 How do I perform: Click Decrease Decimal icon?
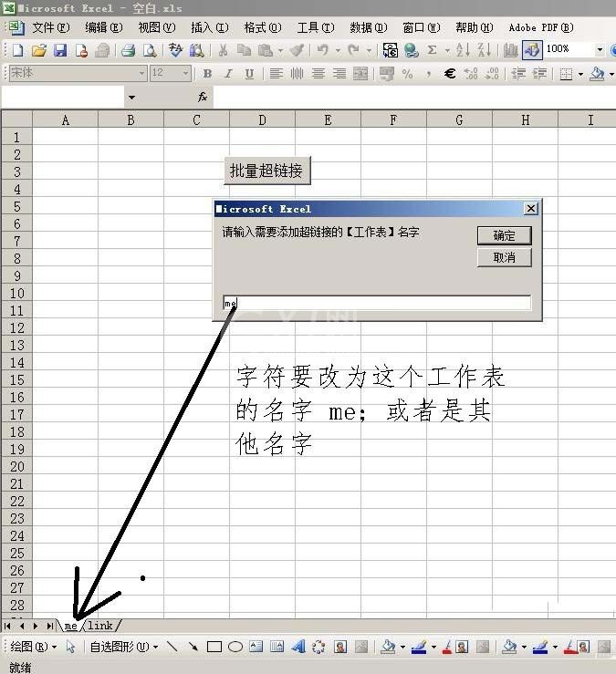[x=492, y=74]
